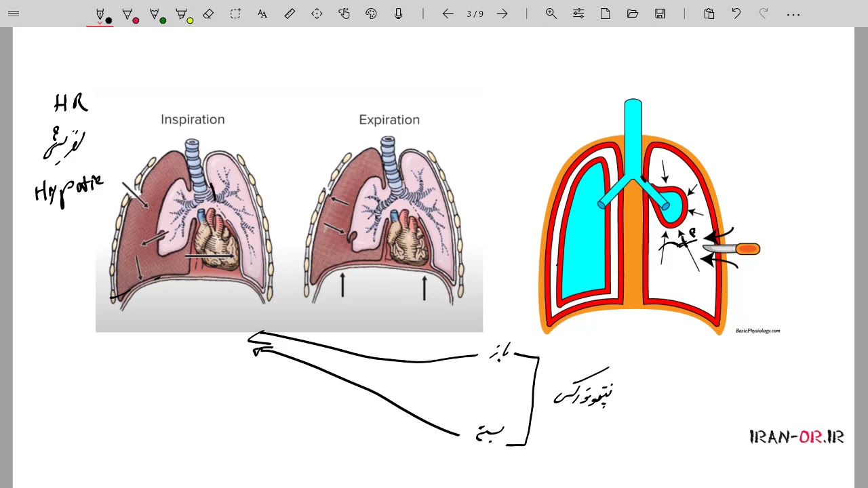The image size is (868, 488).
Task: Open the ruler tool
Action: pos(290,14)
